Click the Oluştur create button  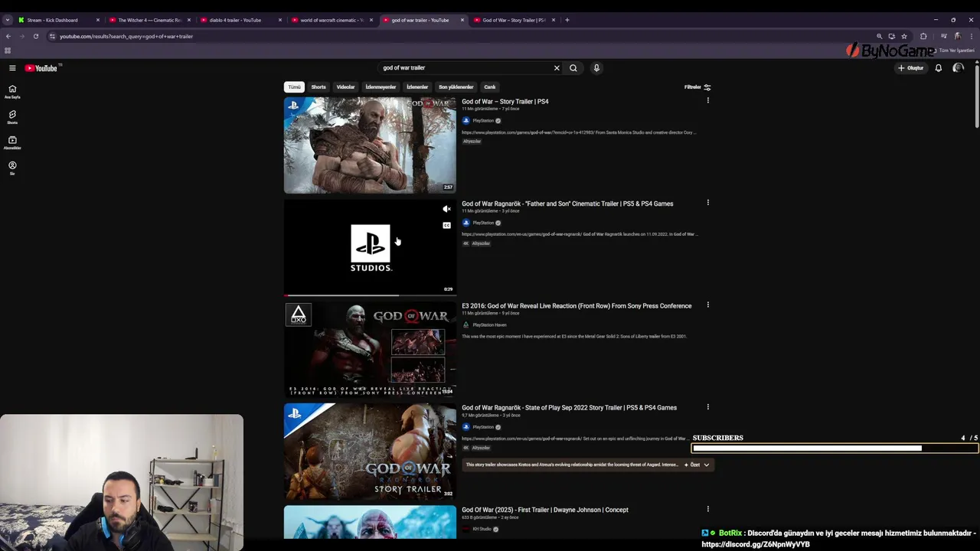pos(911,68)
